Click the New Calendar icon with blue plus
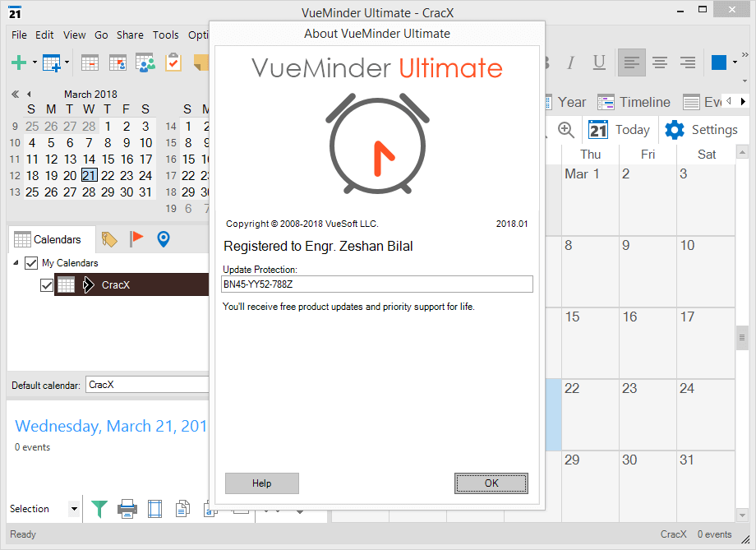Screen dimensions: 756x550 (x=52, y=62)
